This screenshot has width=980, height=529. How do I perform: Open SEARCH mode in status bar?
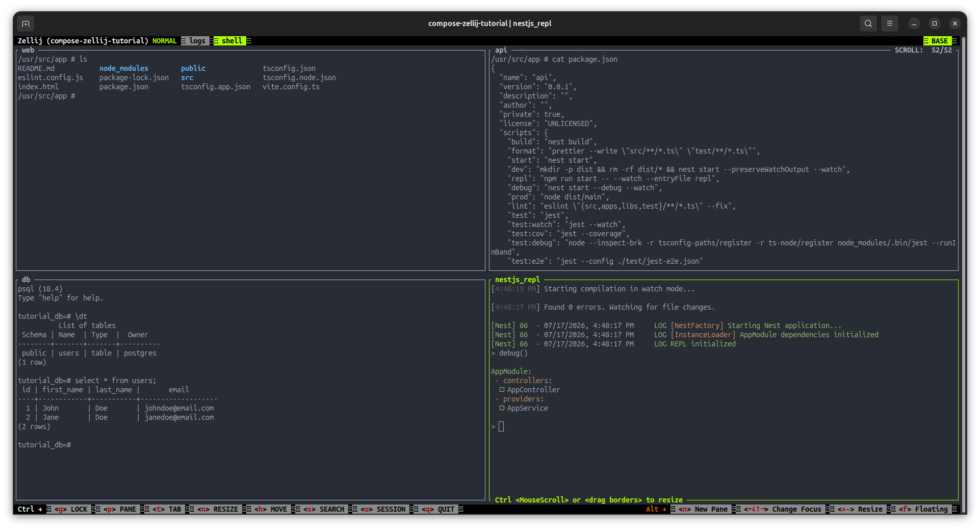point(324,509)
